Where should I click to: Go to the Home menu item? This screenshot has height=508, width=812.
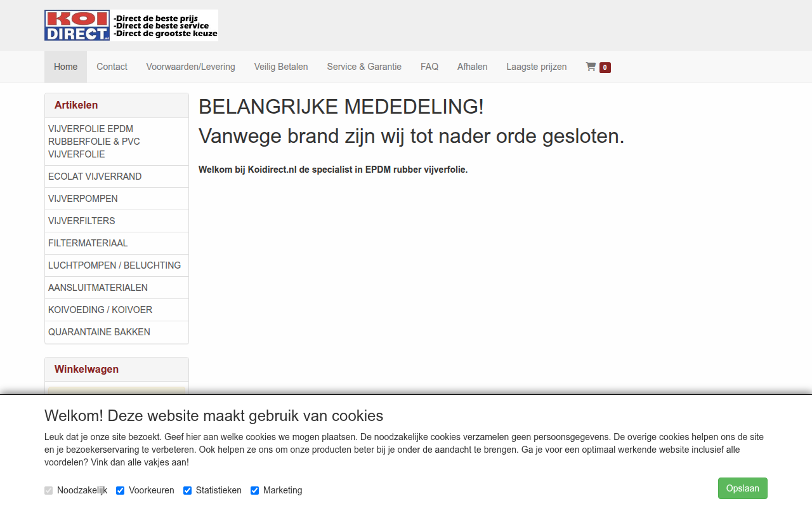66,67
